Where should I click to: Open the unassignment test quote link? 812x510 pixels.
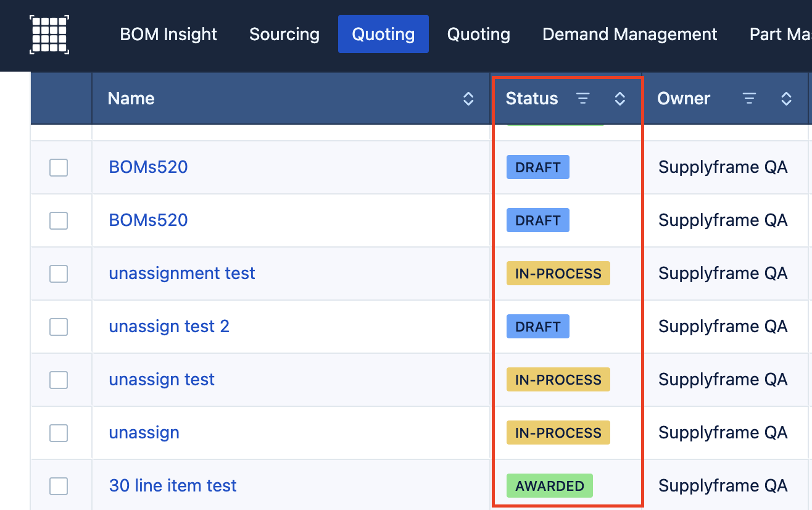(x=182, y=274)
